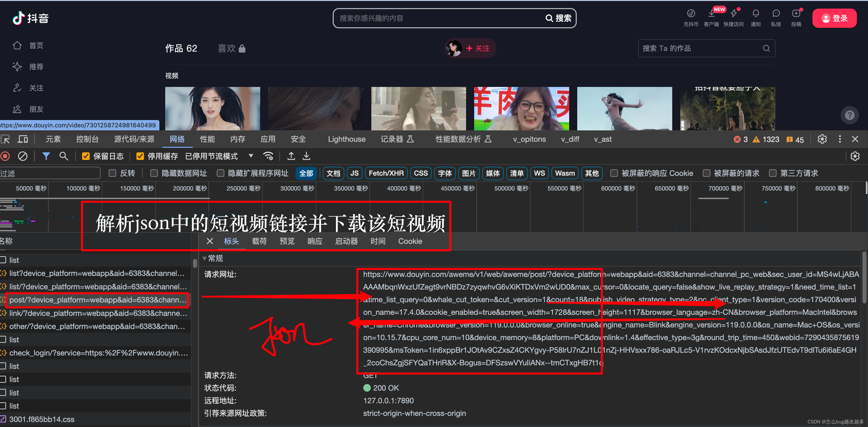Click the export HAR download icon
This screenshot has height=427, width=868.
306,156
